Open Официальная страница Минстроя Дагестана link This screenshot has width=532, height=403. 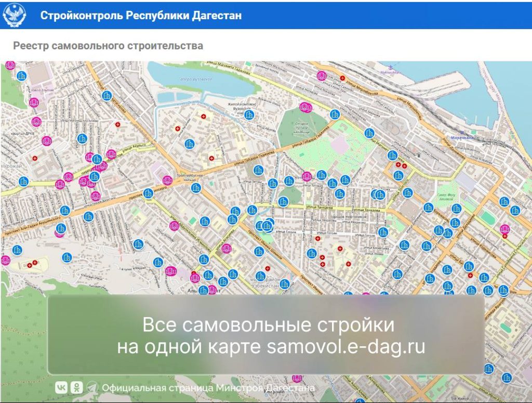208,388
